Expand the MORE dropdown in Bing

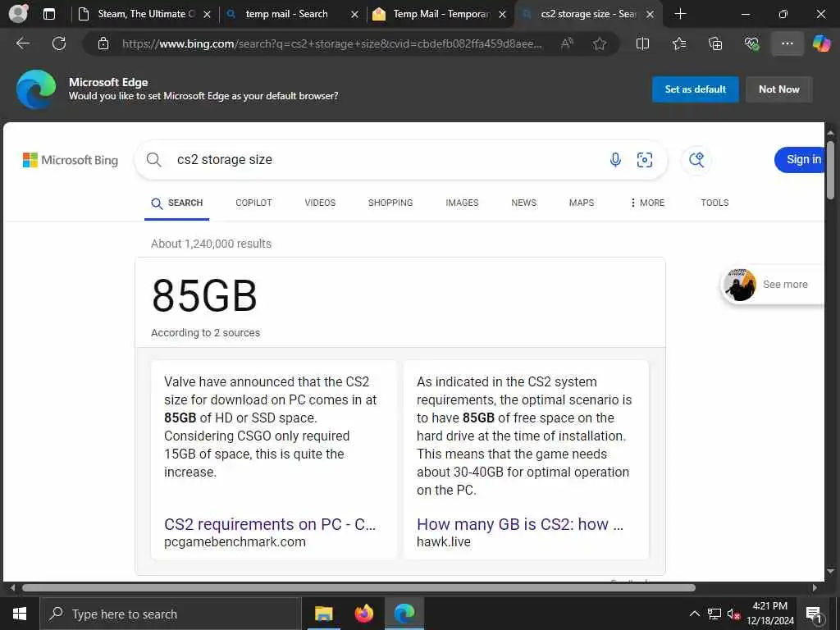pyautogui.click(x=647, y=203)
